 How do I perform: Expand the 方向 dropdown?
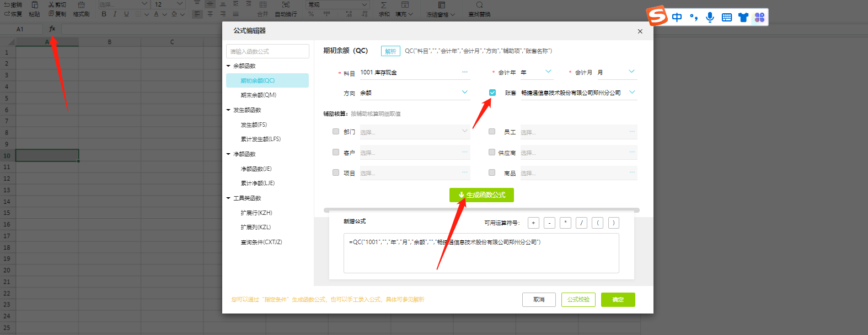pos(464,93)
